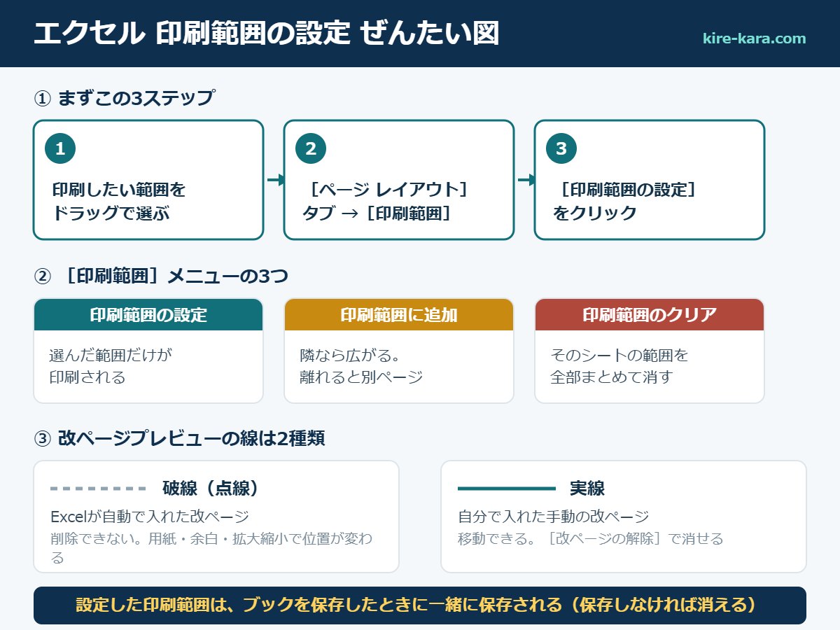Click the text そのシートの範囲を全部まとめて消す
The image size is (840, 630).
pyautogui.click(x=619, y=366)
